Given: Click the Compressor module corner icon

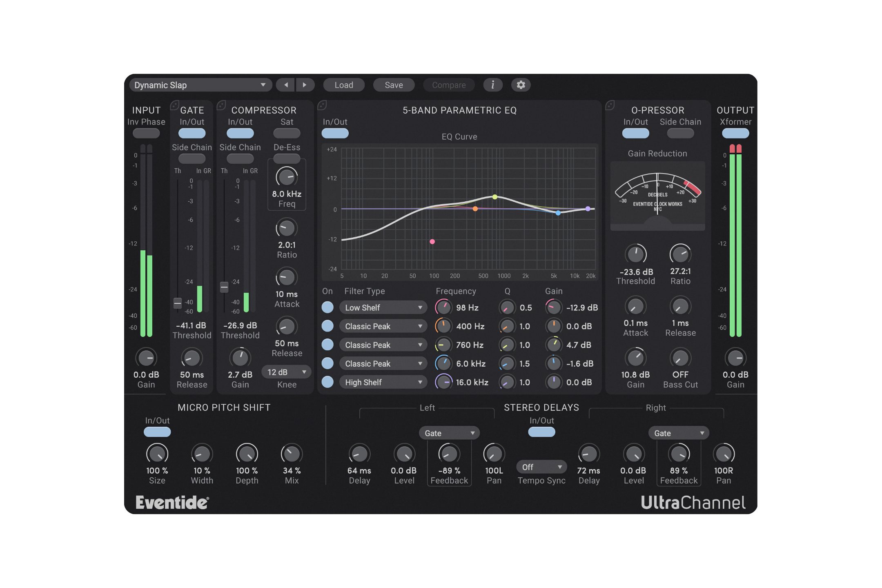Looking at the screenshot, I should click(221, 105).
